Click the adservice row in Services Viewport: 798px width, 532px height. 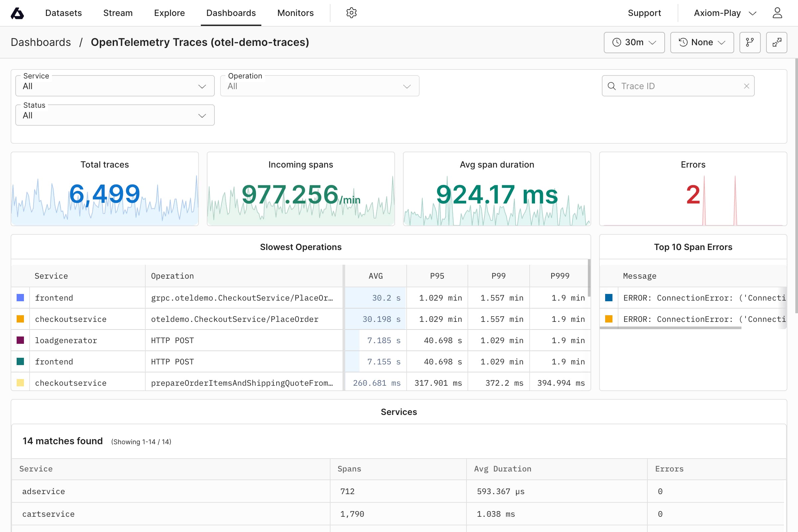click(x=399, y=491)
